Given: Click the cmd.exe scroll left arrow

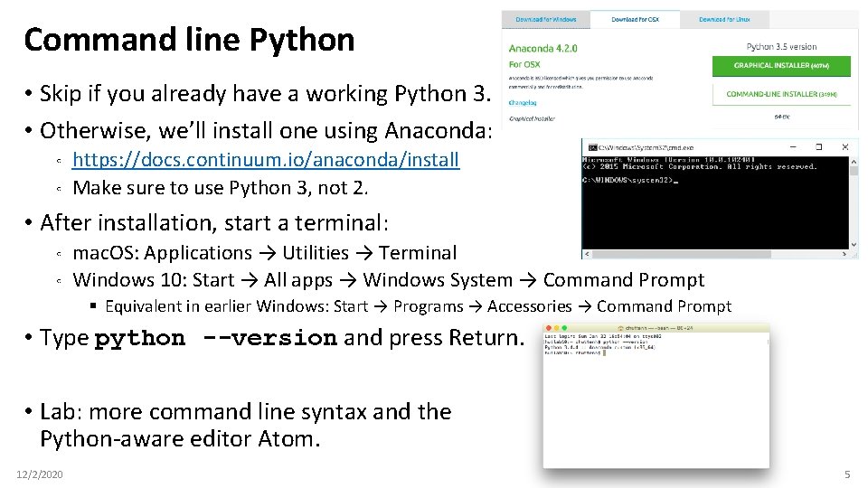Looking at the screenshot, I should coord(588,254).
